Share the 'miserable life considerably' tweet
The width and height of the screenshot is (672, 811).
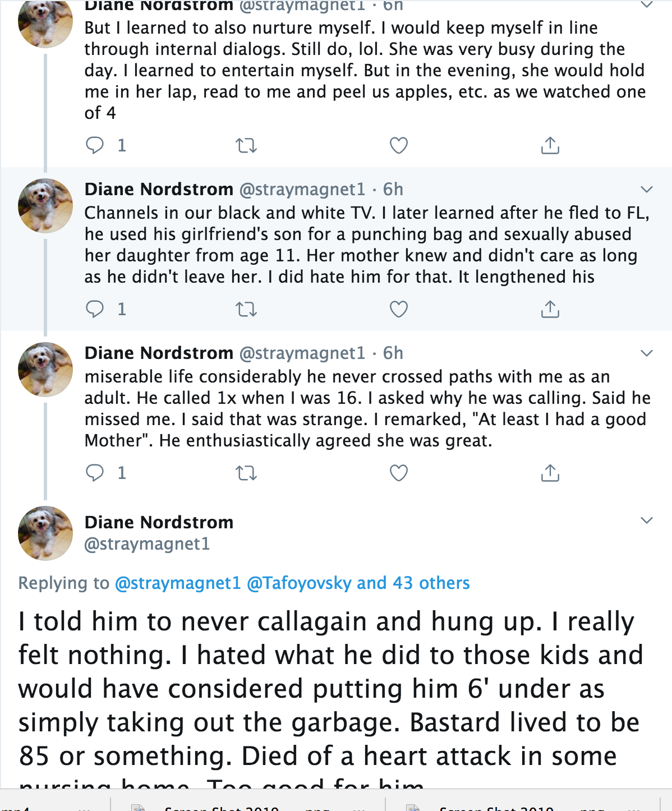(x=550, y=473)
